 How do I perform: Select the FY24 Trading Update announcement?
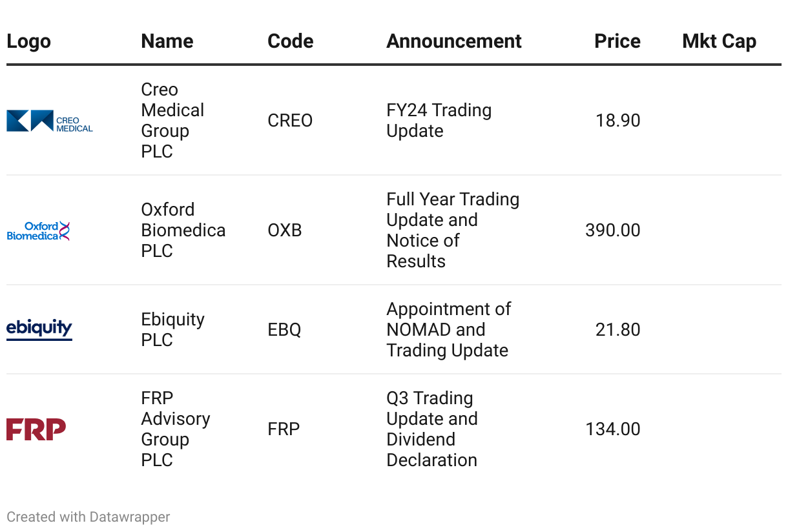point(439,121)
